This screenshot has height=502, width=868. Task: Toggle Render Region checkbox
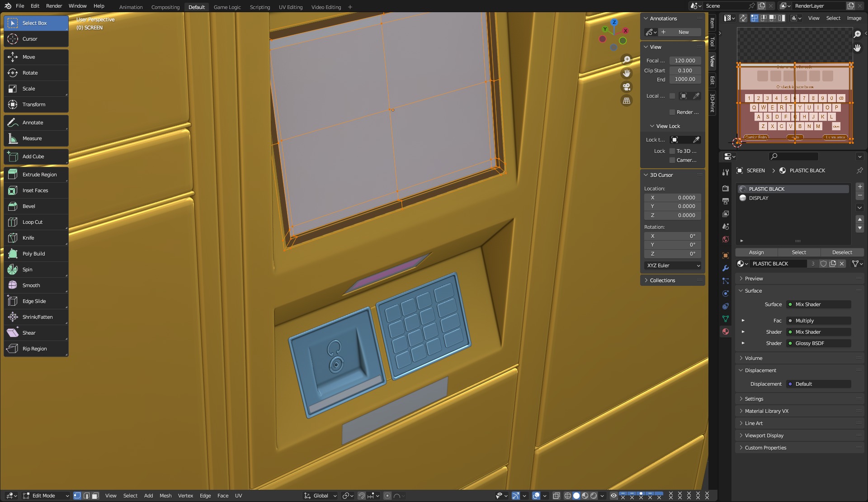click(x=672, y=112)
